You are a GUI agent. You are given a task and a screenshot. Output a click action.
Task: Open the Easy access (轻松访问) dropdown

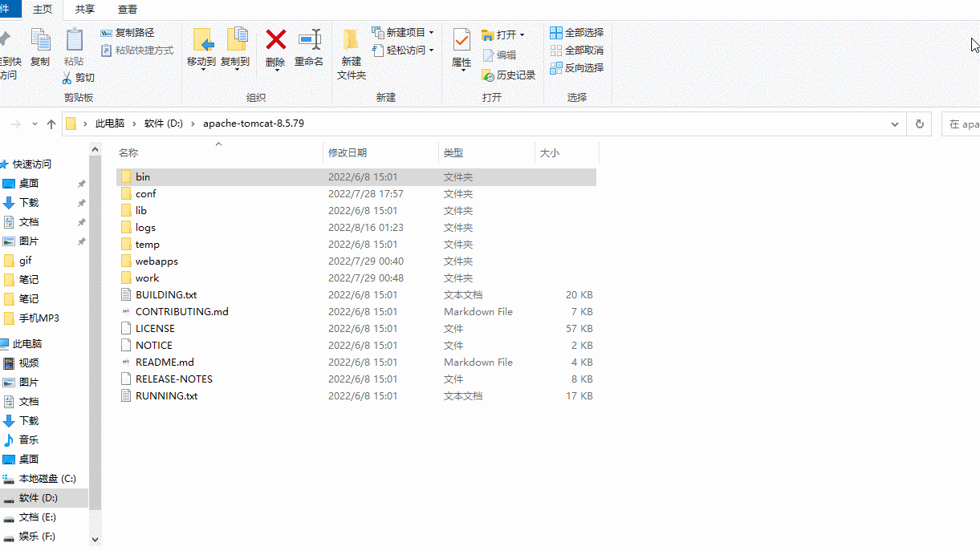[x=403, y=51]
